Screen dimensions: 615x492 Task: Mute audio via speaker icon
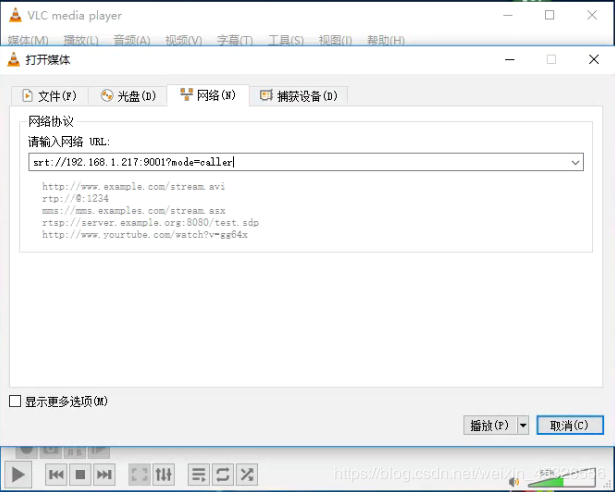tap(514, 481)
